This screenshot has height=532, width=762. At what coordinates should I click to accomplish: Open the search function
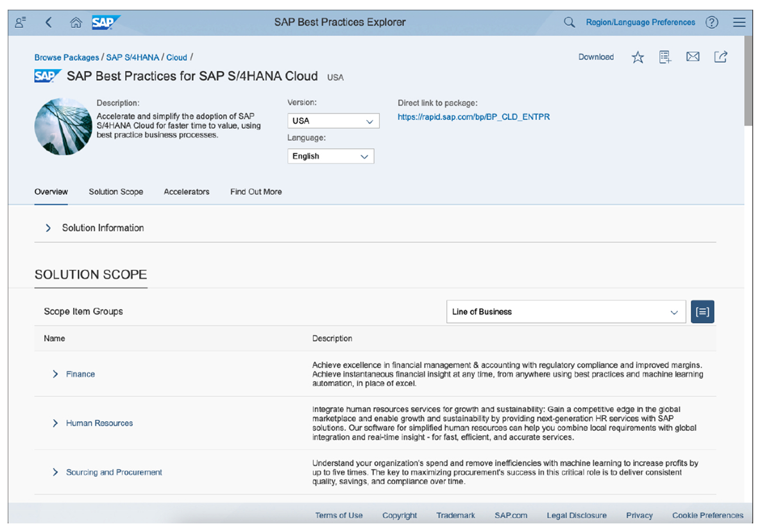tap(568, 22)
